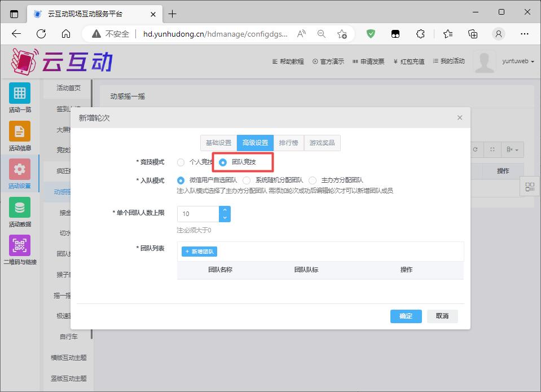
Task: Close the 新增轮次 dialog with X
Action: point(459,118)
